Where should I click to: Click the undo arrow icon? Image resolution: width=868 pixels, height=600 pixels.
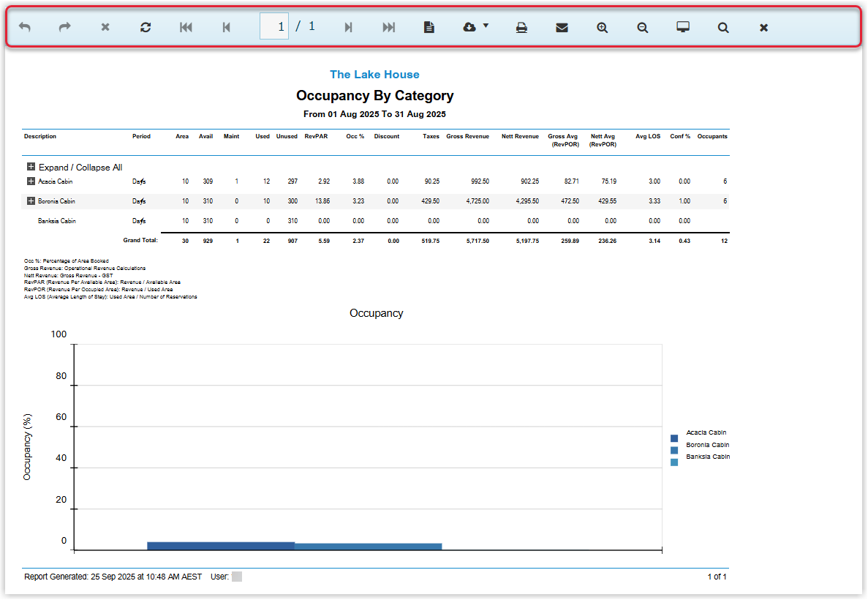(x=25, y=27)
